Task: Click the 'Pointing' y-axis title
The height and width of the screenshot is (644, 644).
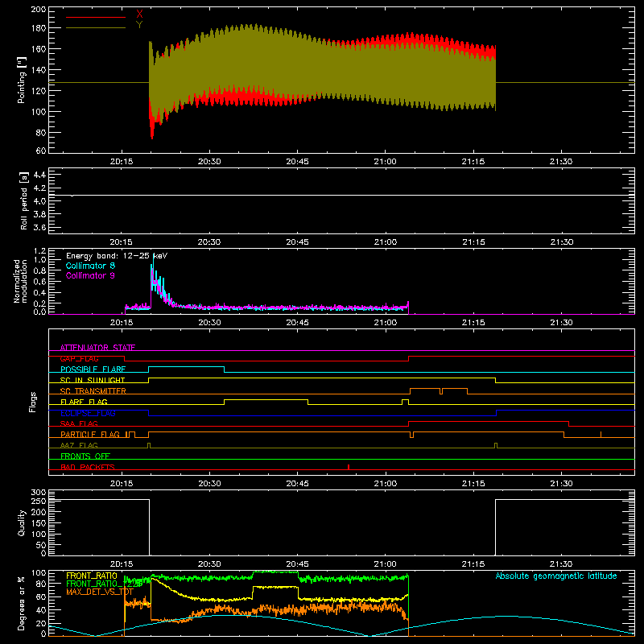Action: coord(22,80)
